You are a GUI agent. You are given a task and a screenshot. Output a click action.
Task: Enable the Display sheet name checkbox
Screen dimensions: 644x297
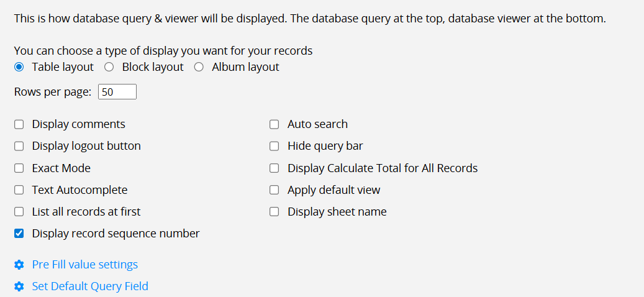coord(274,212)
